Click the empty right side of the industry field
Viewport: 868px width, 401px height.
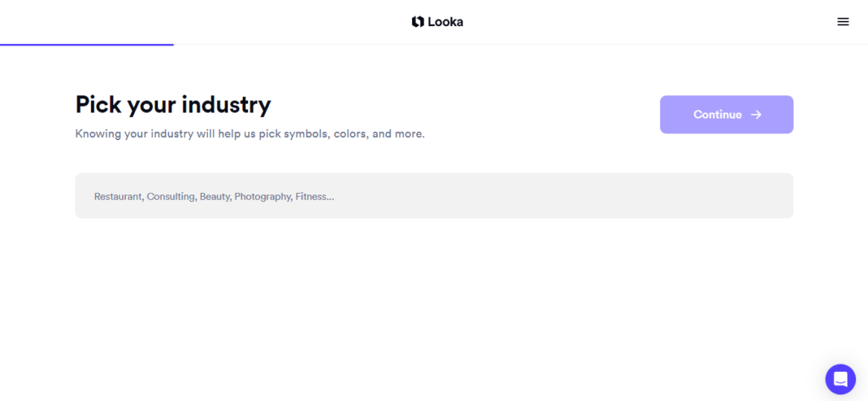coord(565,195)
